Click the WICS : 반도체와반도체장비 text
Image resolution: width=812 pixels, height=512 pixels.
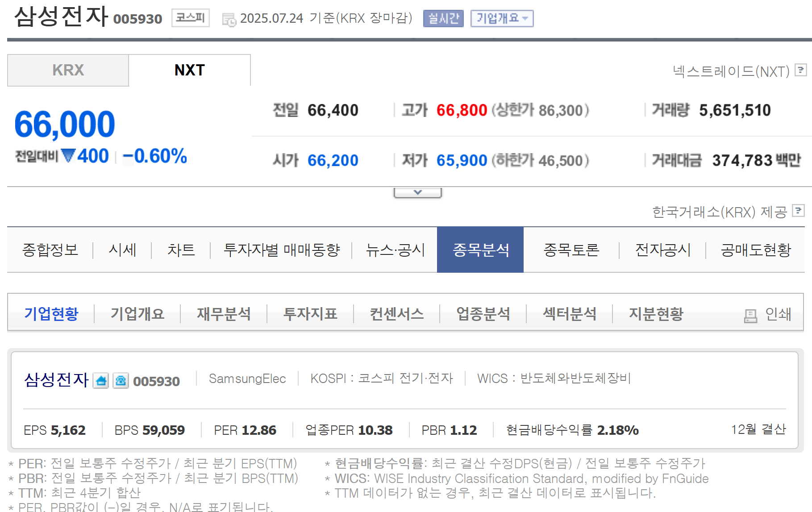tap(554, 379)
